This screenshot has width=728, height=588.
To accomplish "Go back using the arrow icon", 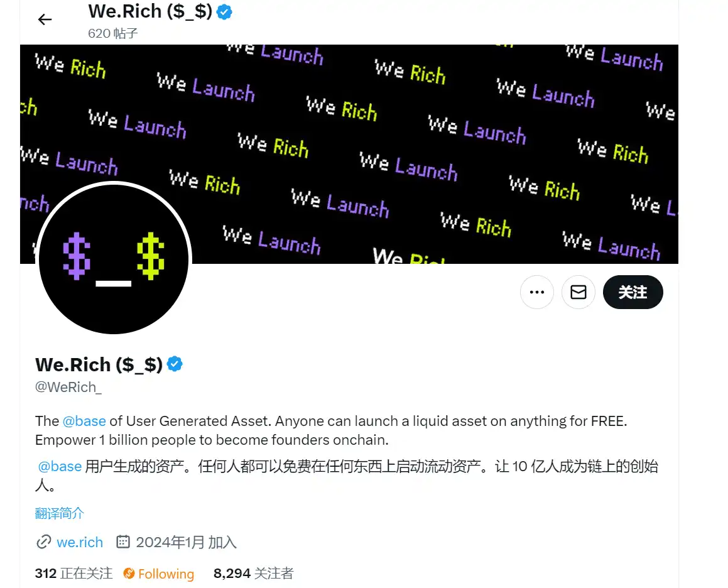I will tap(45, 19).
